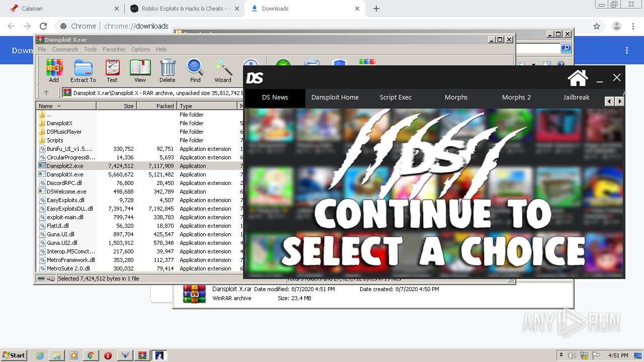Select EasyExploits.dll file

pos(139,200)
